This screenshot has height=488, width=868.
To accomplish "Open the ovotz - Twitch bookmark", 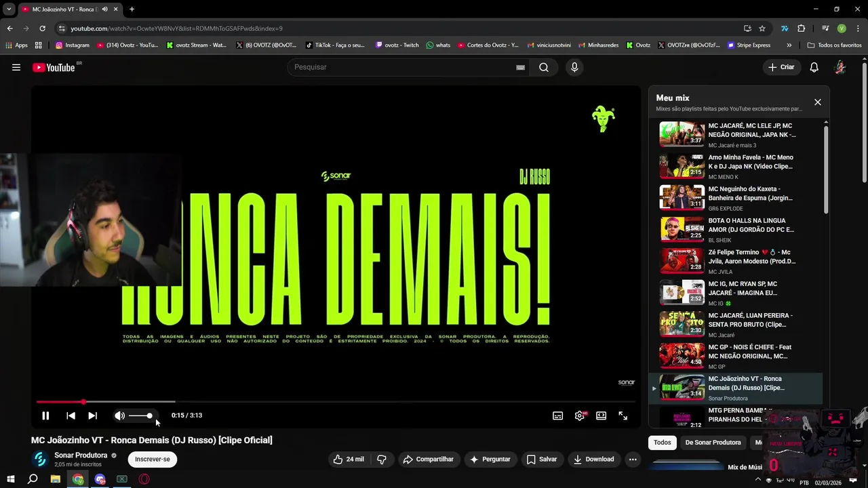I will (x=397, y=45).
